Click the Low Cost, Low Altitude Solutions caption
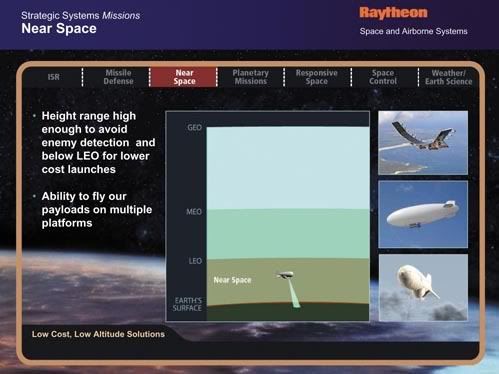This screenshot has width=499, height=374. (x=98, y=334)
